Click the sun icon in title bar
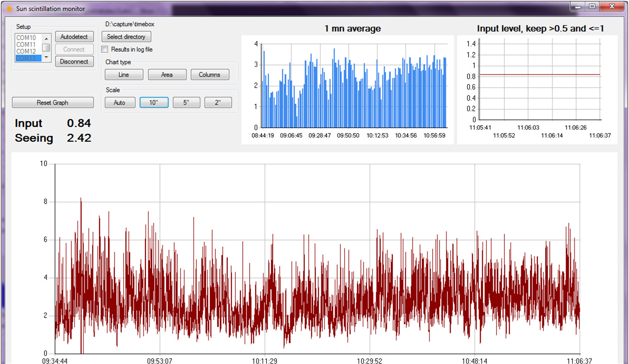 [9, 8]
